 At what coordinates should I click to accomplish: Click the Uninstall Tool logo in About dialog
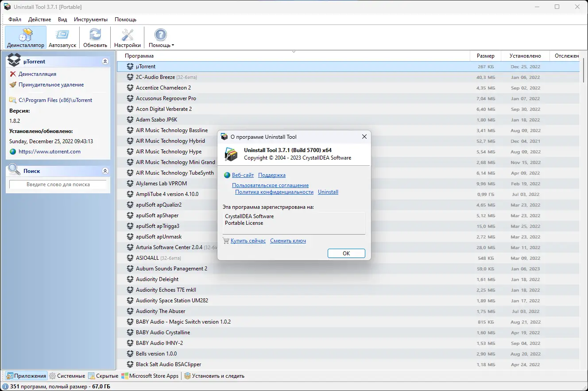click(231, 154)
